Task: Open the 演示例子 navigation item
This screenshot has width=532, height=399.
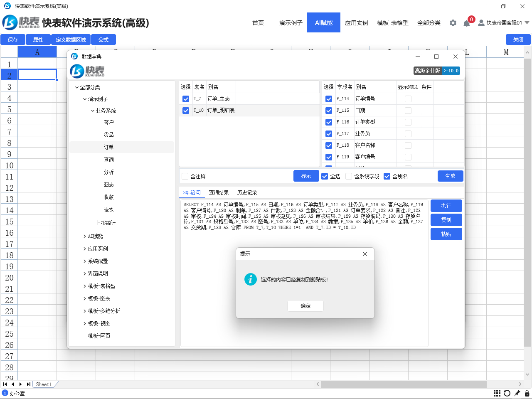Action: tap(291, 23)
